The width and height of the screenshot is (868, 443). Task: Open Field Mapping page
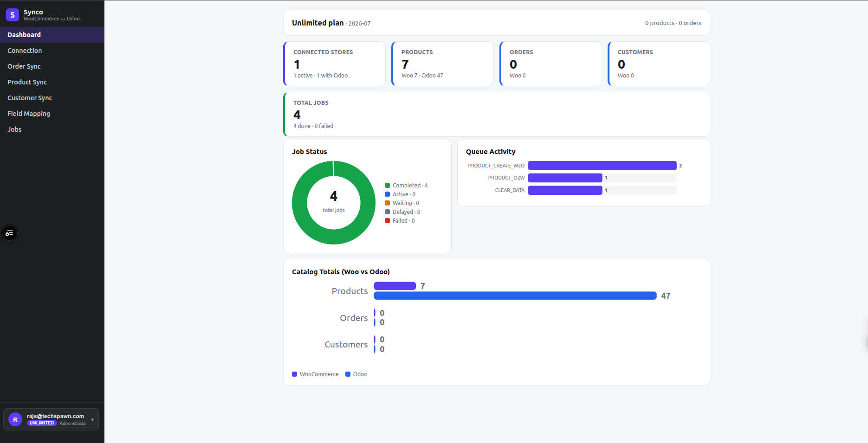[x=52, y=114]
